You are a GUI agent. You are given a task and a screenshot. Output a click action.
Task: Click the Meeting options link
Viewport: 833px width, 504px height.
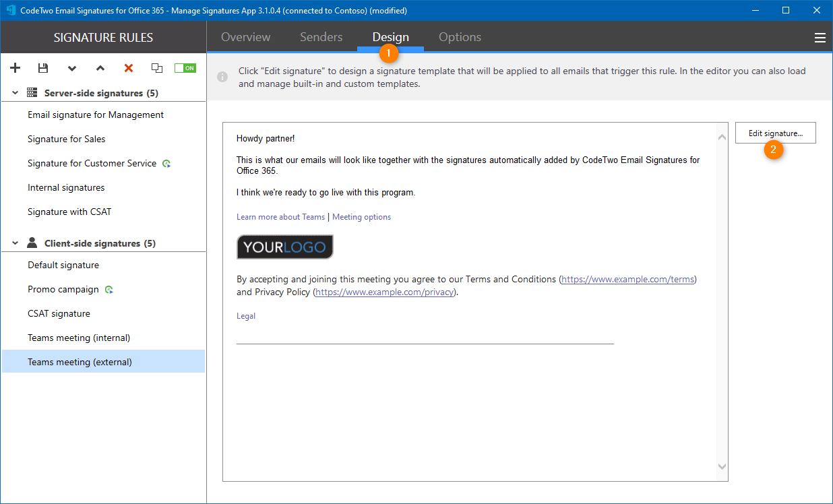point(361,217)
